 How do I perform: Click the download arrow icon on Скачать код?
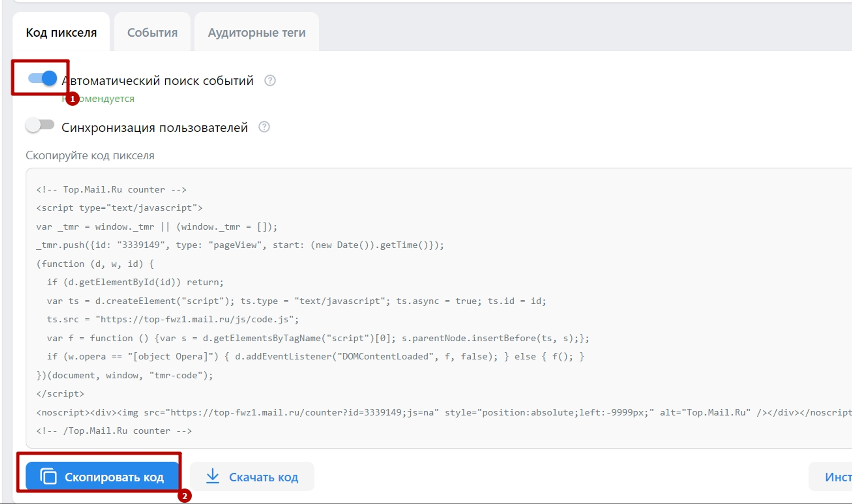pos(213,476)
